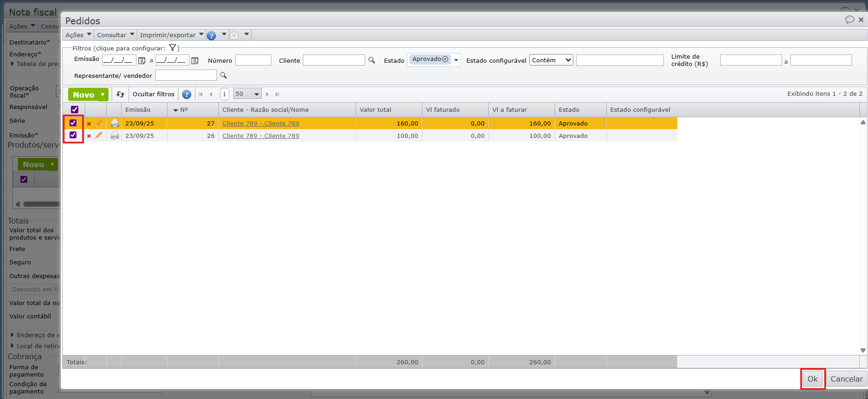This screenshot has height=399, width=868.
Task: Print order number 26
Action: [x=115, y=136]
